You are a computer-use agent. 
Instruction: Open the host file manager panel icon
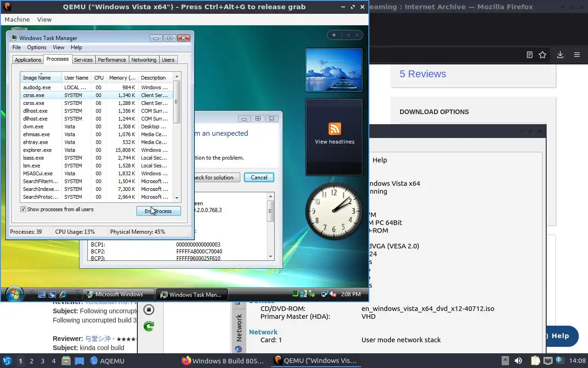66,361
